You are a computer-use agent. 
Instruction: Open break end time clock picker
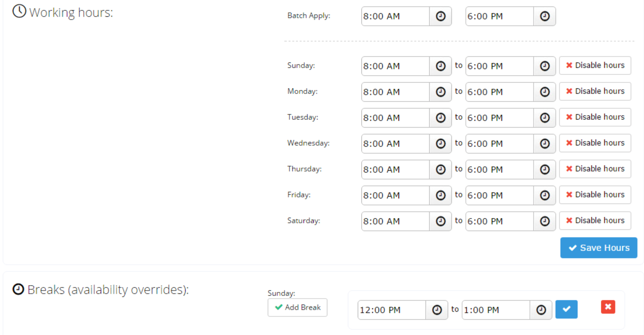pyautogui.click(x=541, y=310)
